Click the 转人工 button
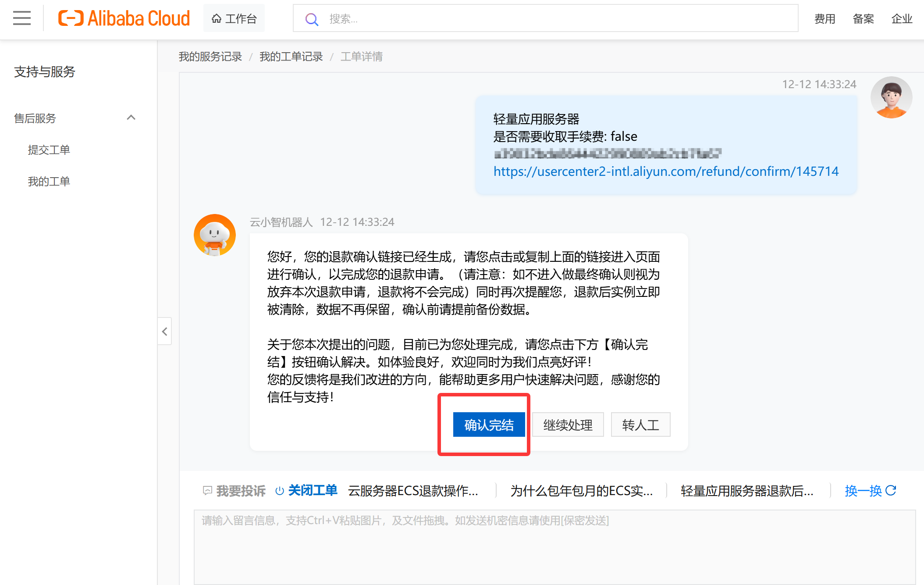 coord(640,424)
